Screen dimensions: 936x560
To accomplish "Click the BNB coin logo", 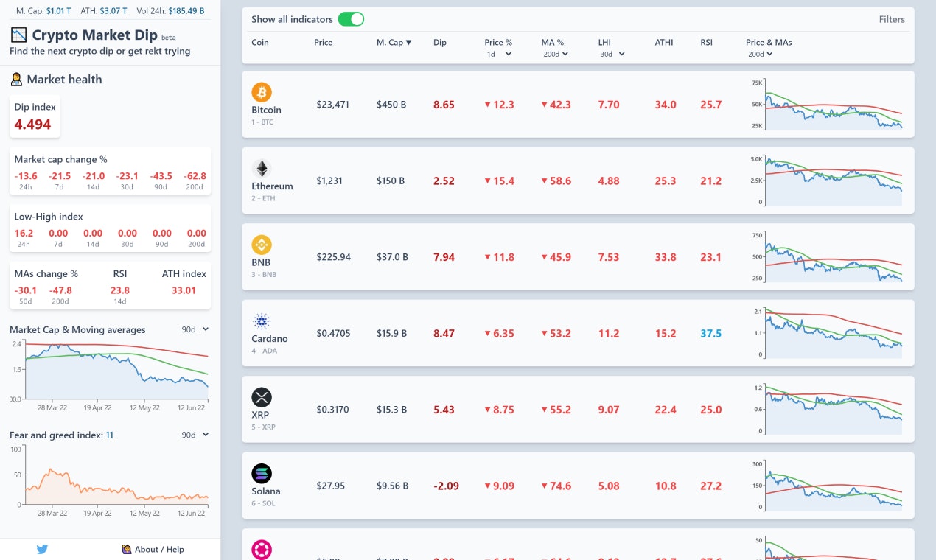I will (262, 245).
